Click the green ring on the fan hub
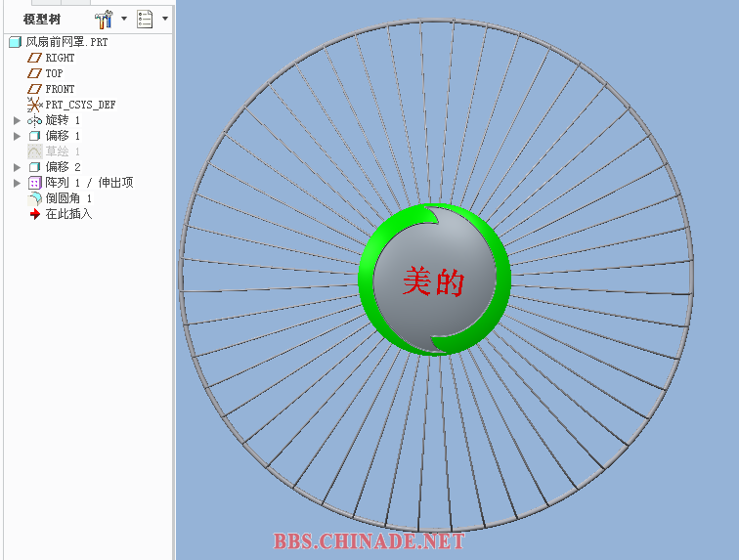Screen dimensions: 739x560 click(x=366, y=280)
